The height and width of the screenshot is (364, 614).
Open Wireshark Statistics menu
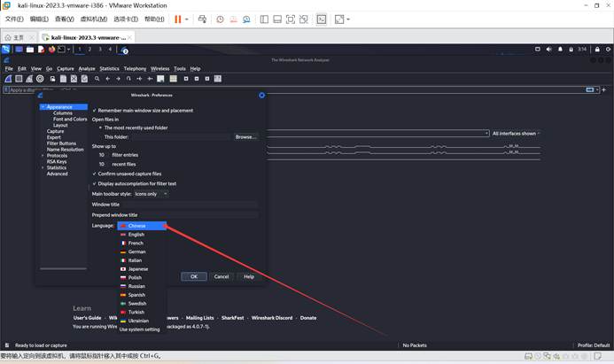click(109, 68)
